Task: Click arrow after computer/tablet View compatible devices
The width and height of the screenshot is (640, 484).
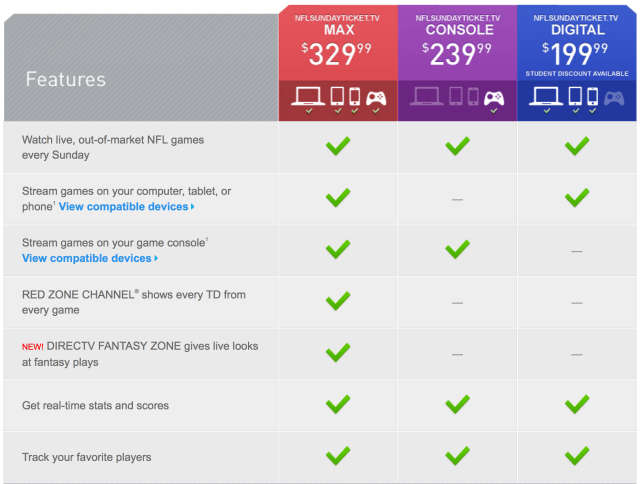Action: (192, 207)
